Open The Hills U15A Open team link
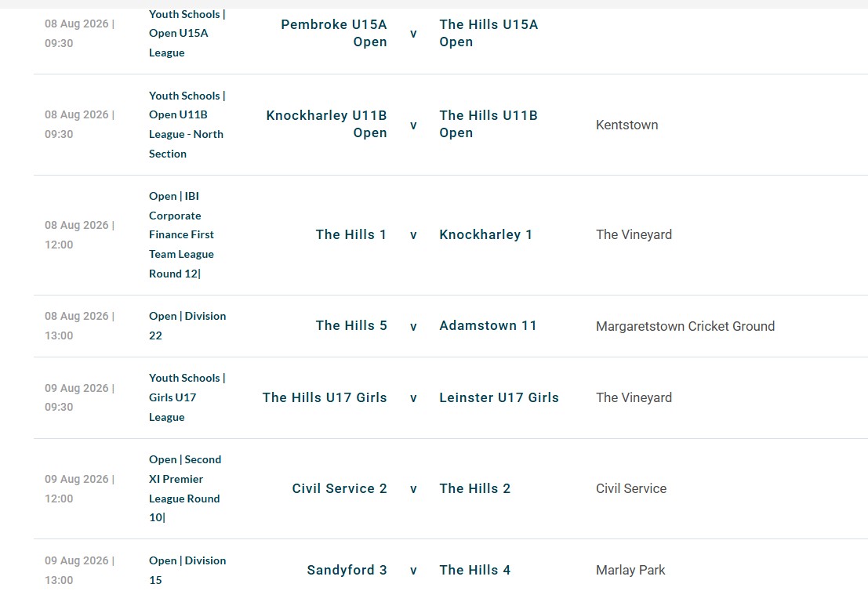Screen dimensions: 868x591 click(x=488, y=33)
